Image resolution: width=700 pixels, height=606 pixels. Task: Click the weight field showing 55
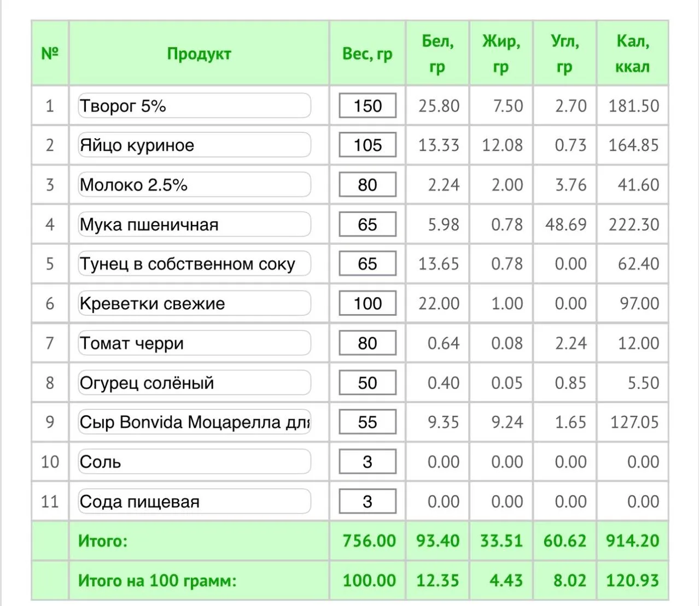tap(367, 422)
